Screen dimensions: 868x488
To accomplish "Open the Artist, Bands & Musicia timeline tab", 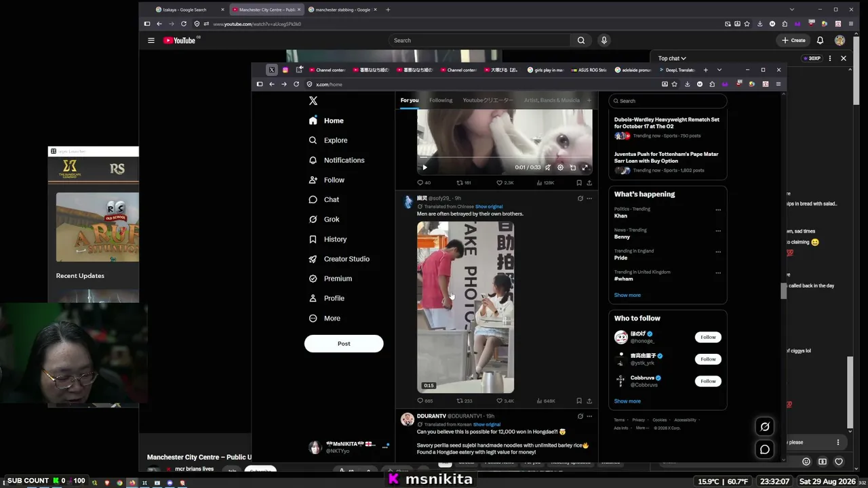I will click(552, 100).
